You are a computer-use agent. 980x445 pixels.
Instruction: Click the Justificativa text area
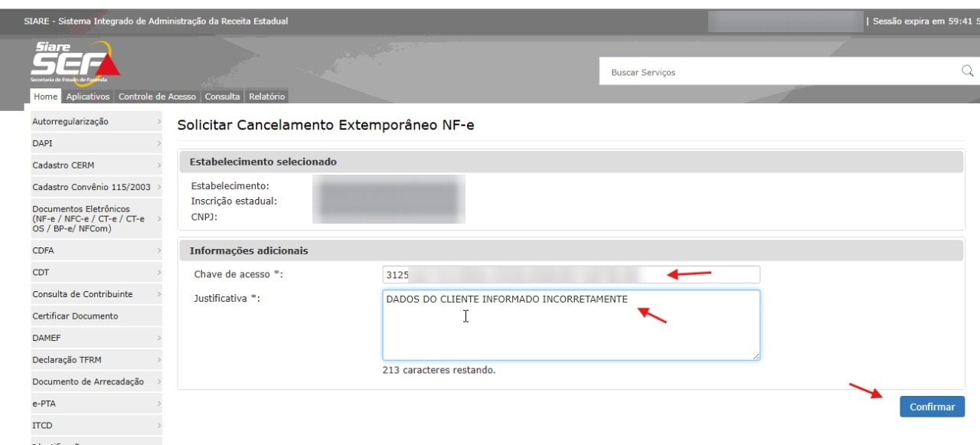click(x=571, y=325)
